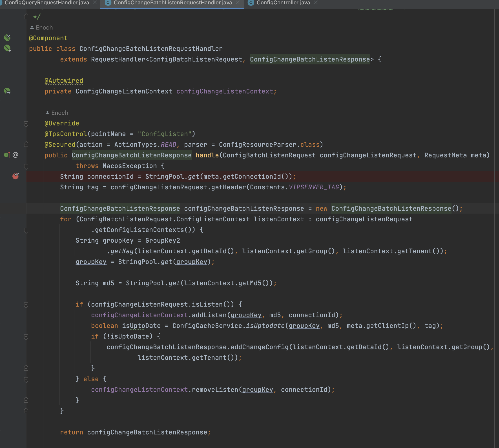
Task: Click the removeListen method call
Action: pos(215,390)
